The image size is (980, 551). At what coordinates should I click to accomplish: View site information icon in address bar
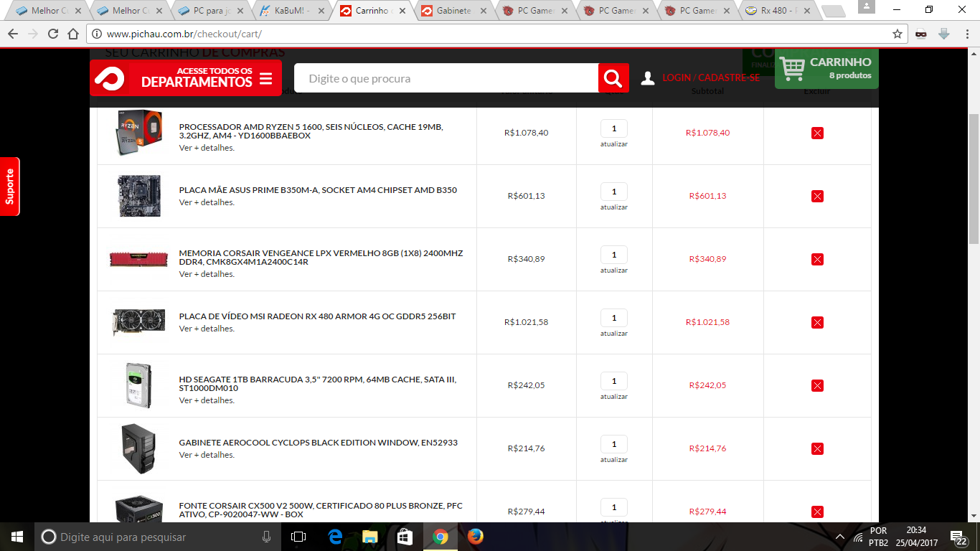98,34
